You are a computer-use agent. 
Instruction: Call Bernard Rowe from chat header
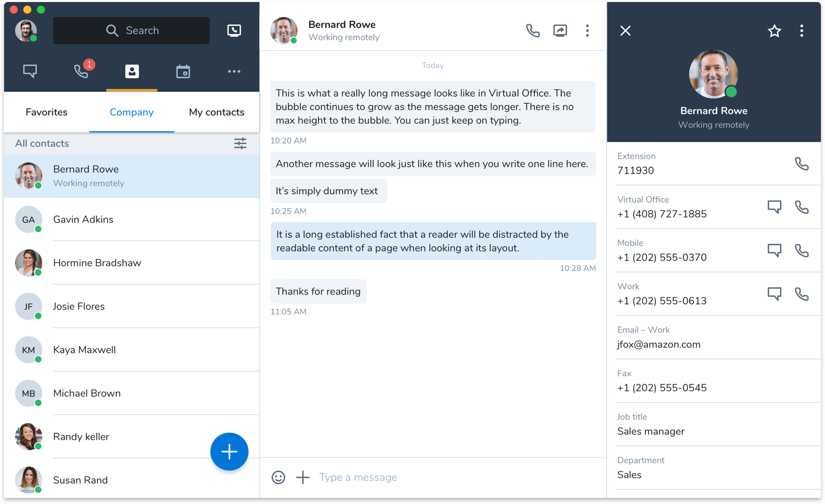(533, 31)
